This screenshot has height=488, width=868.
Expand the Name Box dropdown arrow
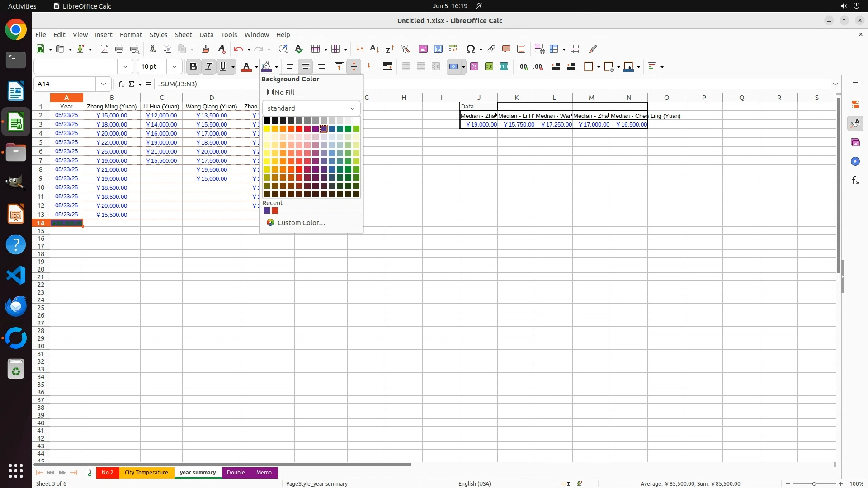104,84
